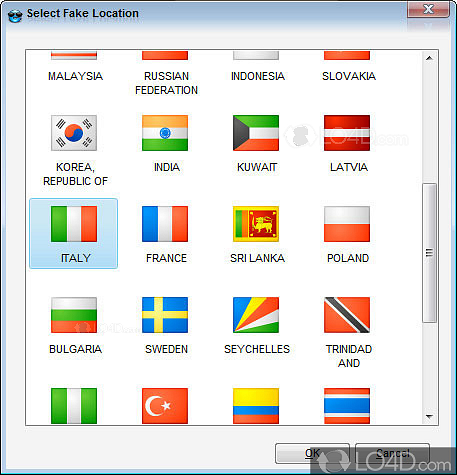
Task: Select the RUSSIAN FEDERATION label
Action: (166, 83)
